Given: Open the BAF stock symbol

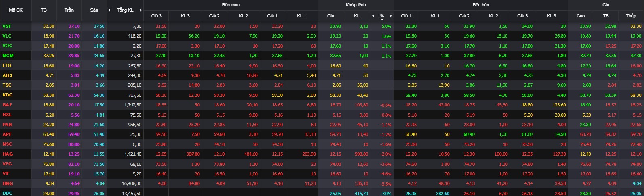Looking at the screenshot, I should point(7,105).
